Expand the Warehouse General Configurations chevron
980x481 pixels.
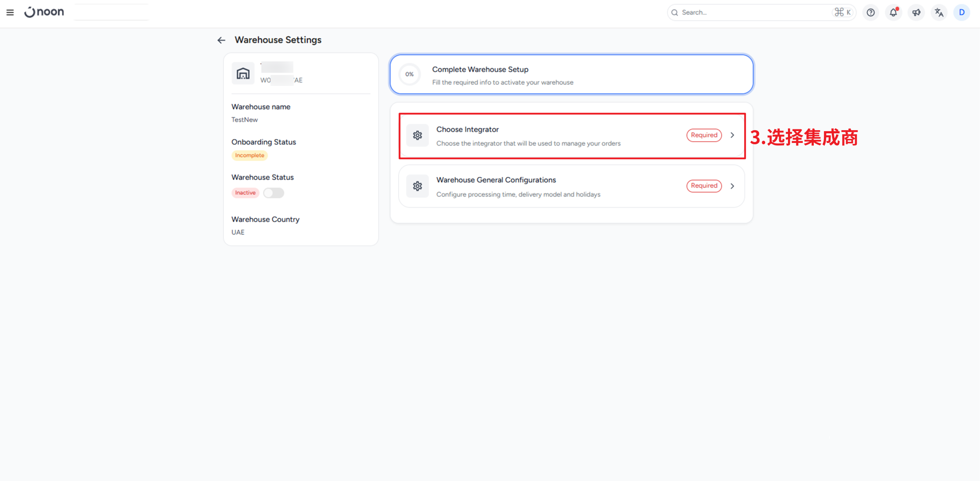(732, 186)
